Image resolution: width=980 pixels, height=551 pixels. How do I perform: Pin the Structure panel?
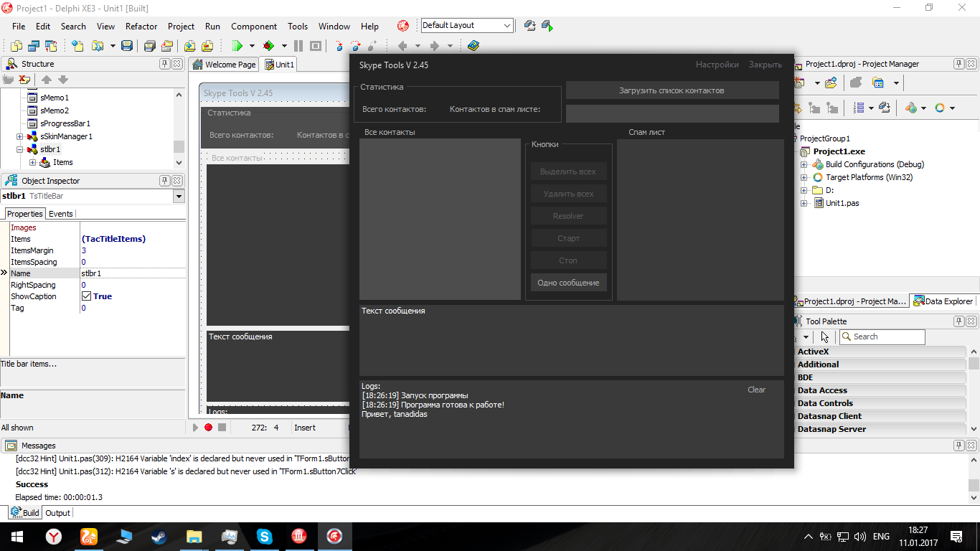164,64
